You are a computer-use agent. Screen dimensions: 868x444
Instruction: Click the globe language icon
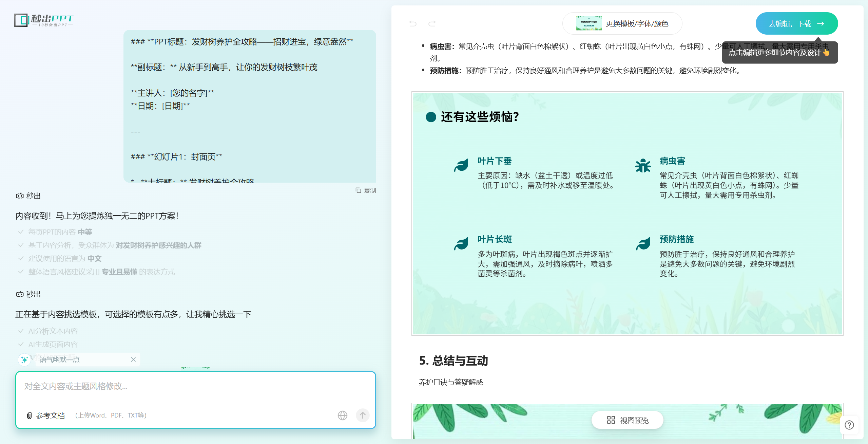pos(342,415)
